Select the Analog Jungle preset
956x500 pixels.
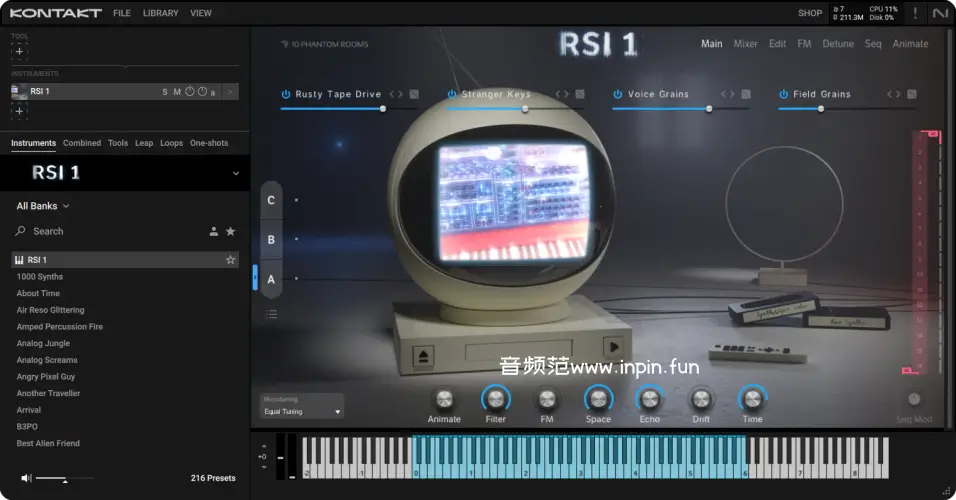(x=43, y=343)
